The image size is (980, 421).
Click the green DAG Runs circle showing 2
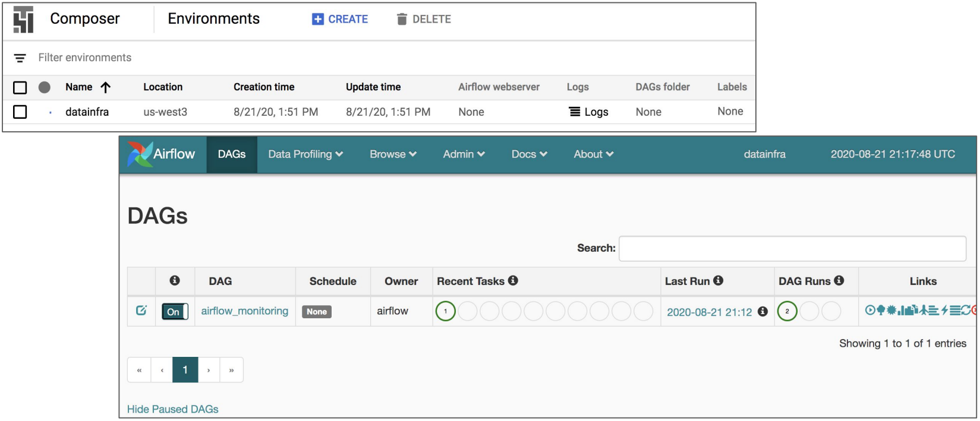tap(787, 311)
